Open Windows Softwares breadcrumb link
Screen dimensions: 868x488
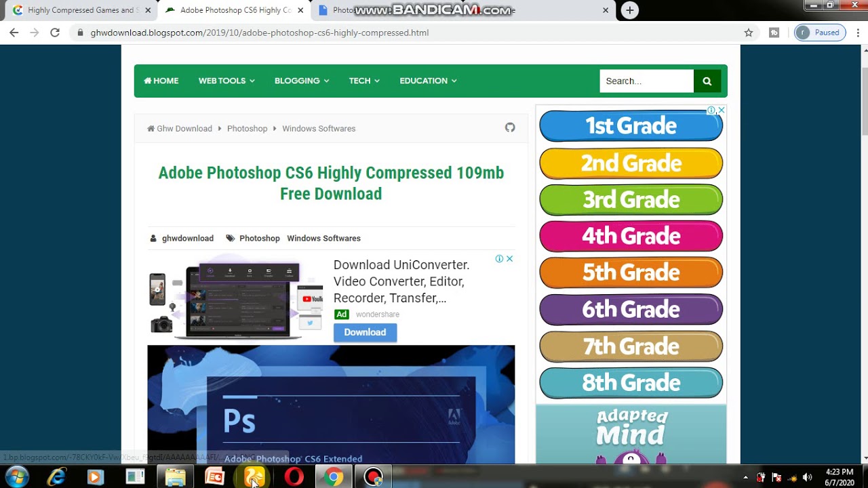(x=319, y=128)
